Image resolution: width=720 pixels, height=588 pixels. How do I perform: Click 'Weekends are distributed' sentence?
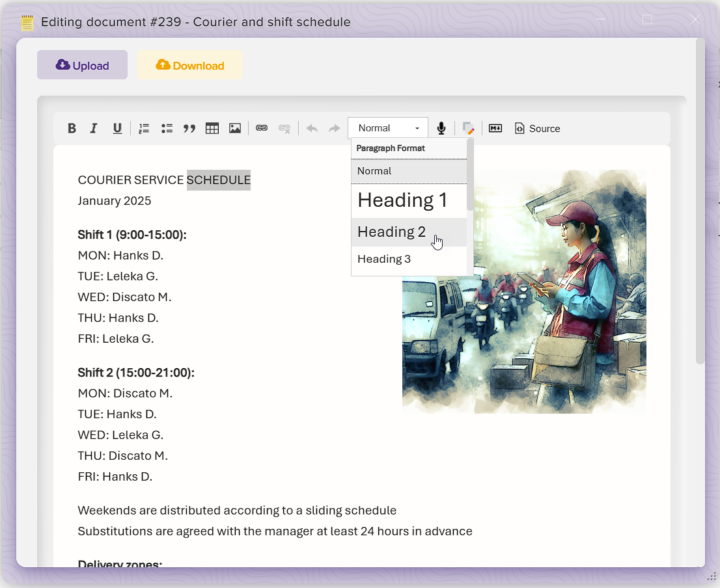click(x=237, y=511)
